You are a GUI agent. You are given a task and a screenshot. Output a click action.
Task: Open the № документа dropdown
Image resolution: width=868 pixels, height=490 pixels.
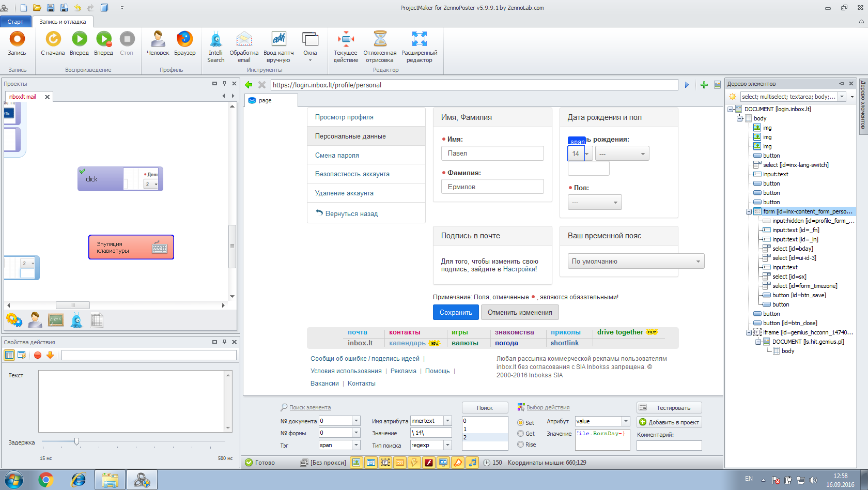click(x=356, y=421)
